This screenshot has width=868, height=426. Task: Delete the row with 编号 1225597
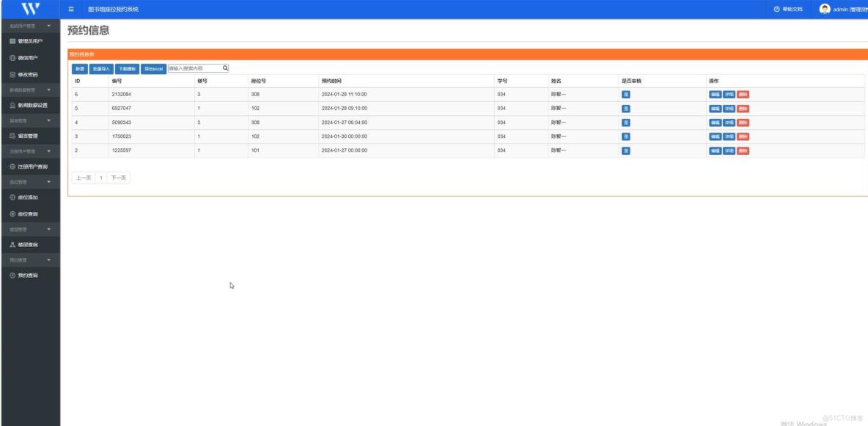coord(743,151)
